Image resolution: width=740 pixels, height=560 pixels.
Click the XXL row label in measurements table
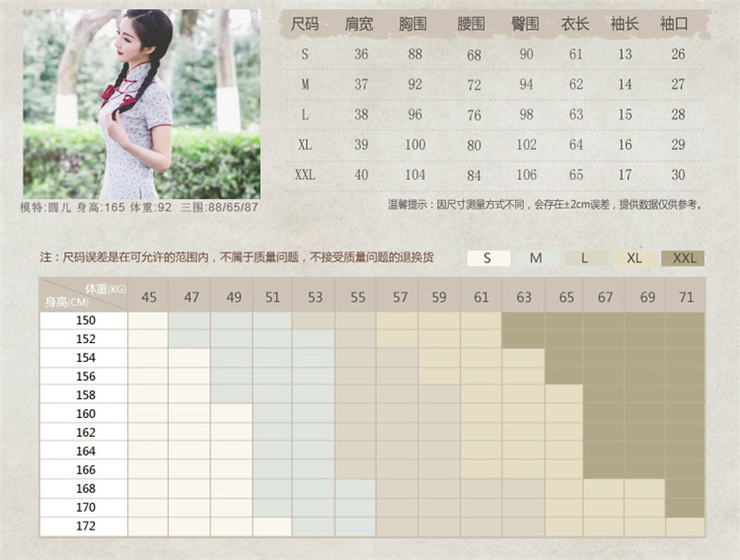(x=305, y=175)
